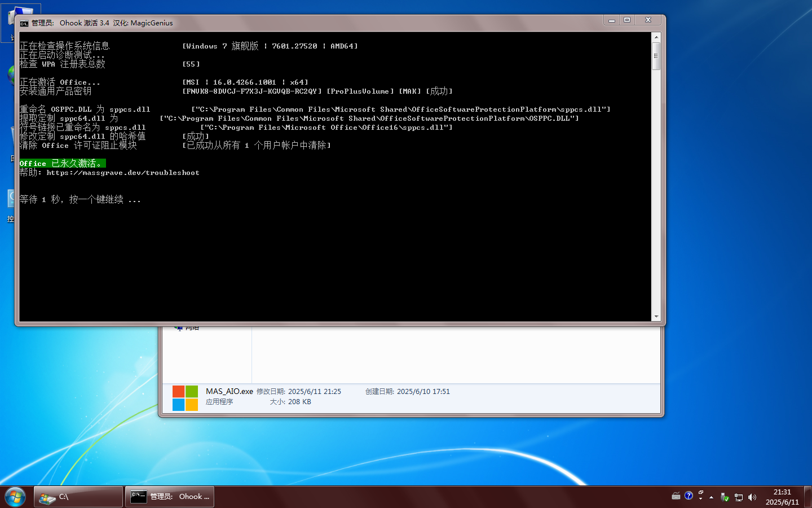Click the massgrave.dev troubleshoot help URL
The image size is (812, 508).
123,173
